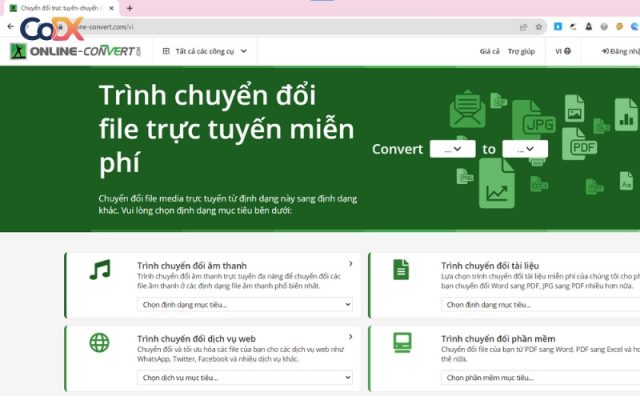Viewport: 640px width, 400px height.
Task: Click the music note audio converter icon
Action: (100, 269)
